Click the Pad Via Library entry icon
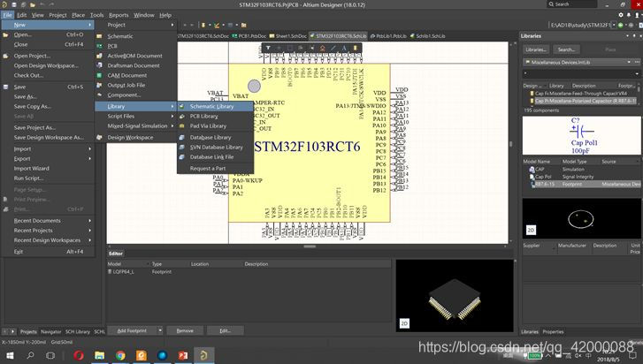Image resolution: width=643 pixels, height=364 pixels. (x=182, y=126)
